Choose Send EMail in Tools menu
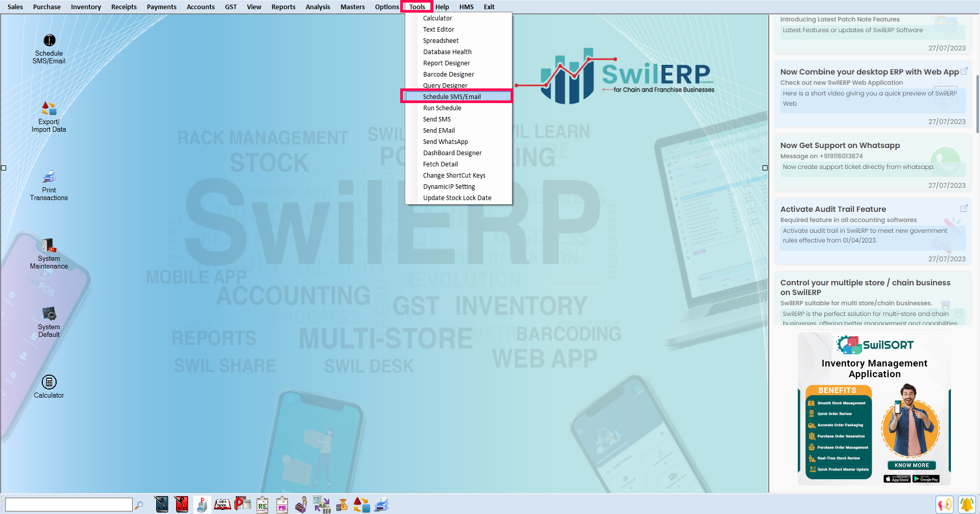 [458, 130]
